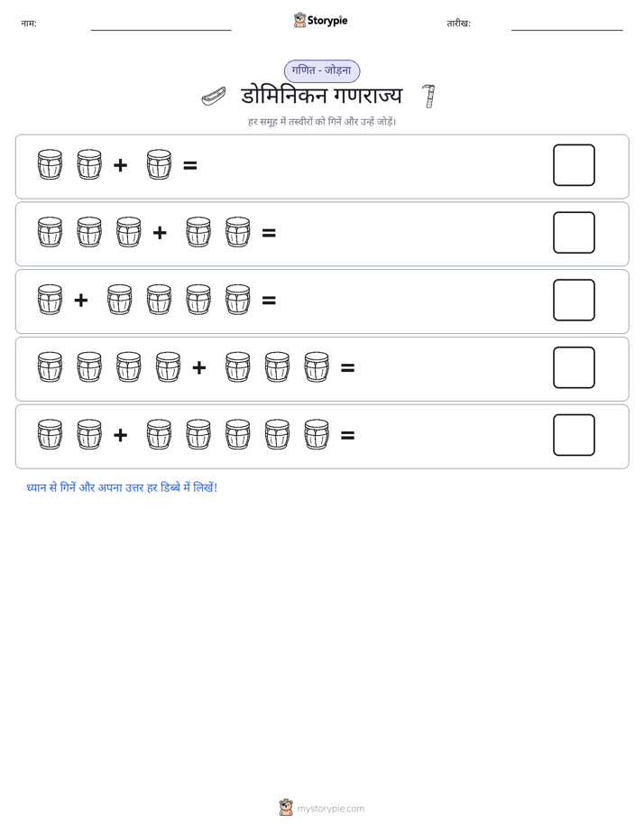Click the bear icon in page footer
This screenshot has width=644, height=834.
[286, 808]
